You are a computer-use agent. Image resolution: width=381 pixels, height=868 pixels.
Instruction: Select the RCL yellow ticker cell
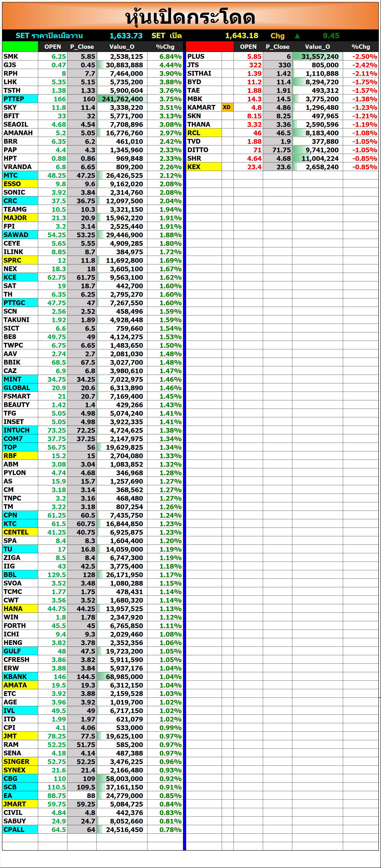click(x=204, y=133)
